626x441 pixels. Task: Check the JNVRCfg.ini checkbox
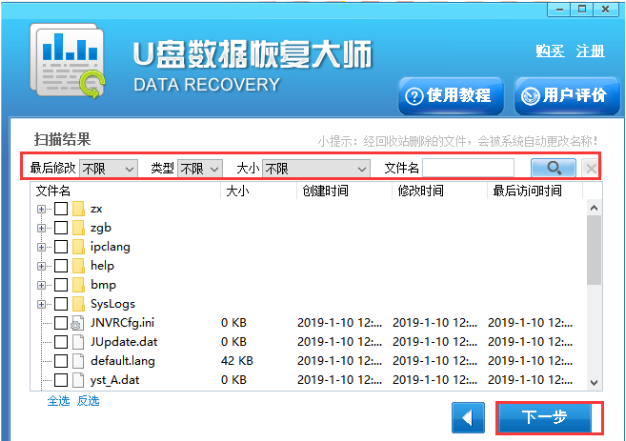tap(61, 323)
